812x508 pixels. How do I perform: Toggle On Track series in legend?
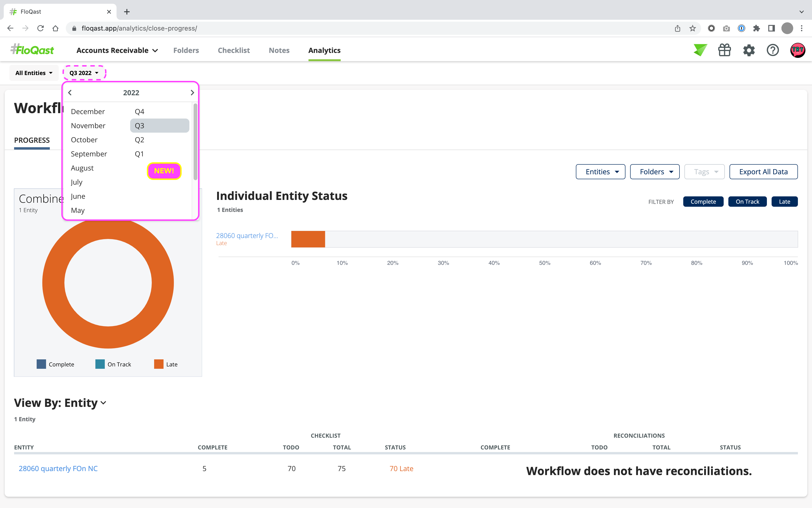point(113,364)
